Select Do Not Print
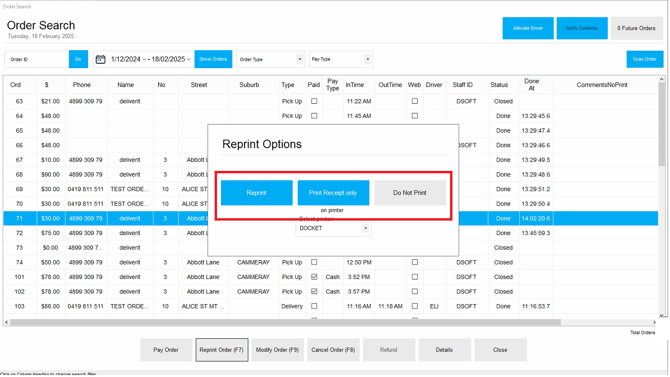Screen dimensions: 670x377 tap(410, 193)
